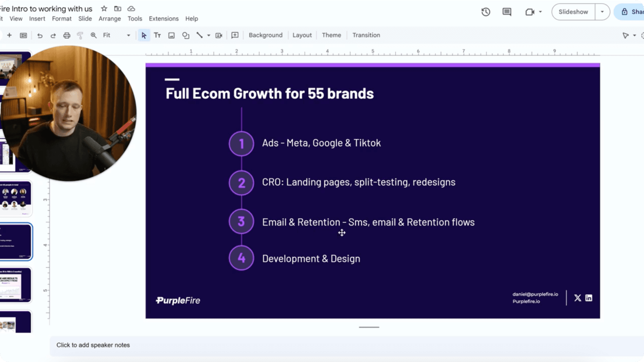Open Theme panel
This screenshot has width=644, height=362.
[331, 35]
